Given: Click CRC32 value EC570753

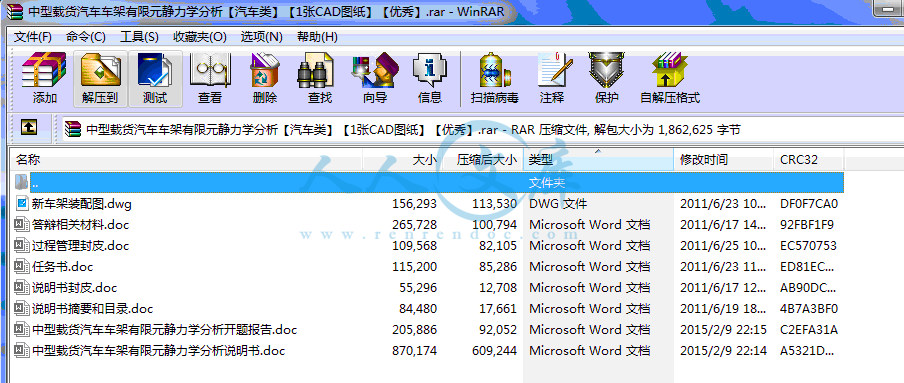Looking at the screenshot, I should click(809, 246).
